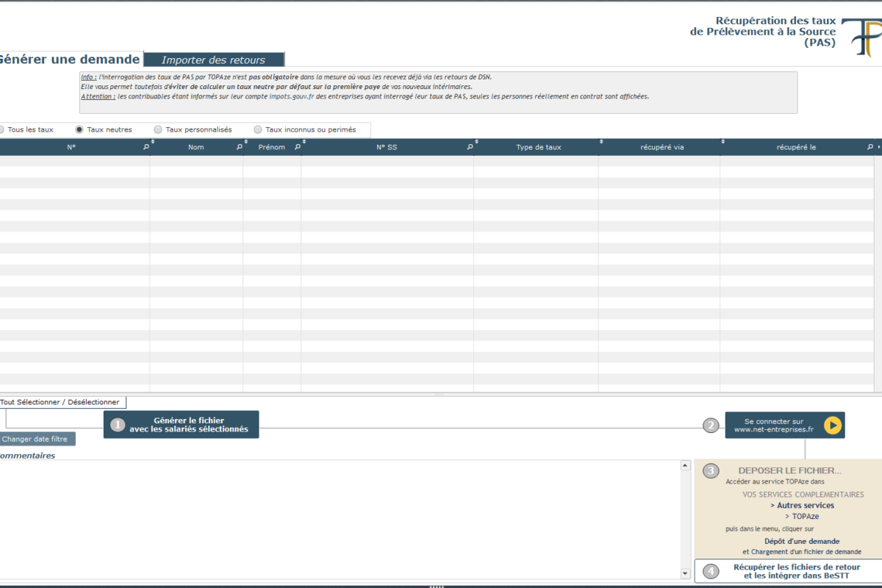882x588 pixels.
Task: Click the yellow play arrow icon for net-entreprises
Action: click(832, 425)
